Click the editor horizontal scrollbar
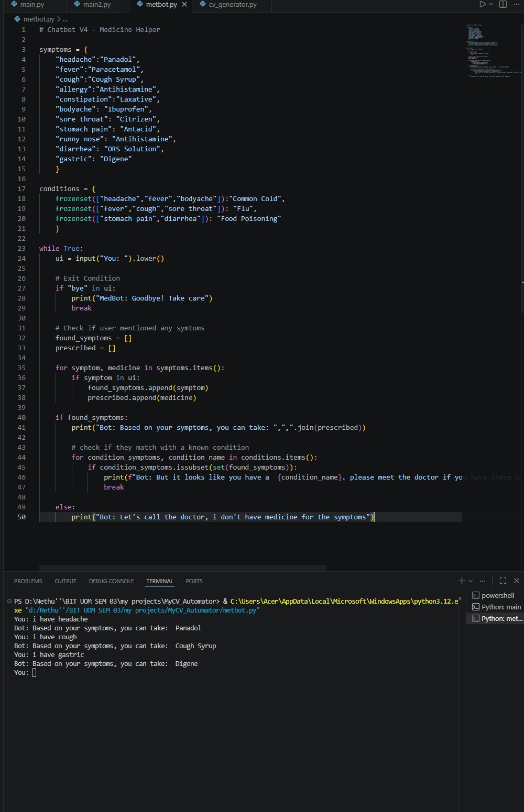 click(183, 568)
